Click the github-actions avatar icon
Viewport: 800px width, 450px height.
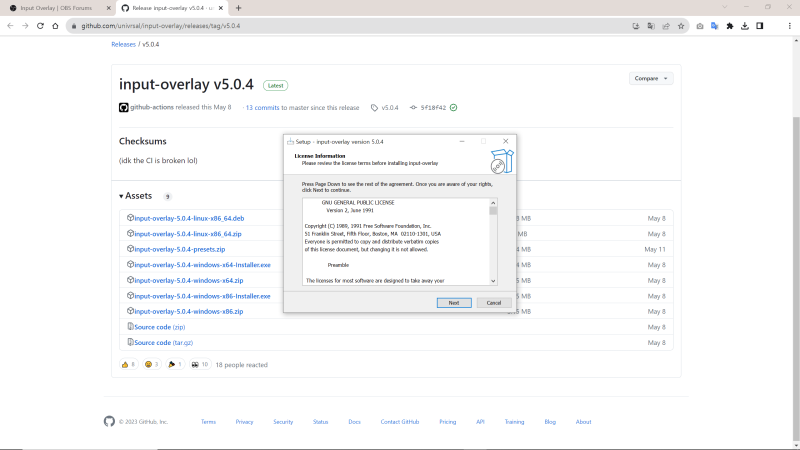pos(123,108)
